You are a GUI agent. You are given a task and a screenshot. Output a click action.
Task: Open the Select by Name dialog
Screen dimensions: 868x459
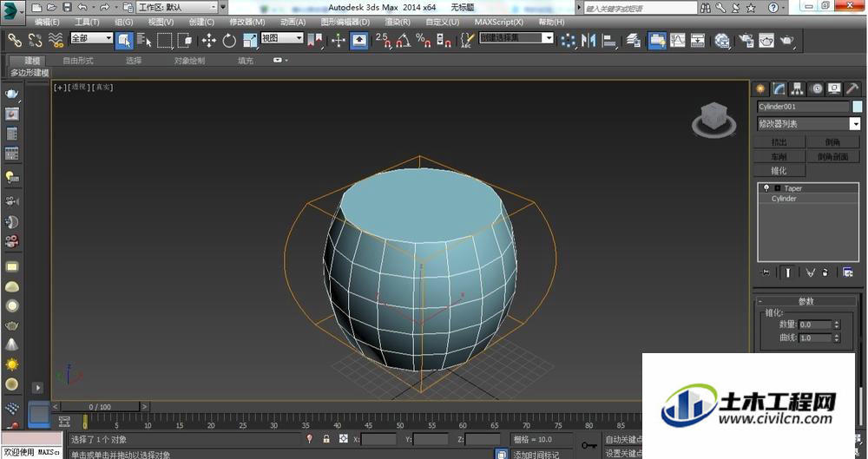click(144, 40)
